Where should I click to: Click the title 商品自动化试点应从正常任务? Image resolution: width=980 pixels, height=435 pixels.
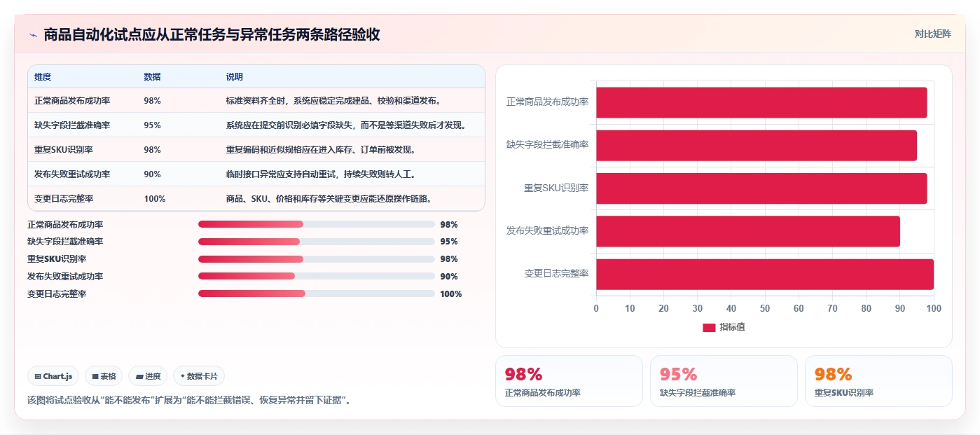point(212,34)
